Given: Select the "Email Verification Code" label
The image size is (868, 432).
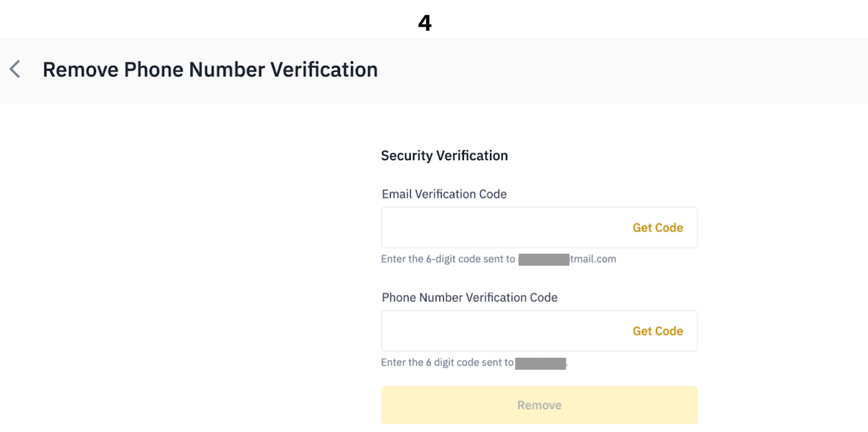Looking at the screenshot, I should point(444,194).
